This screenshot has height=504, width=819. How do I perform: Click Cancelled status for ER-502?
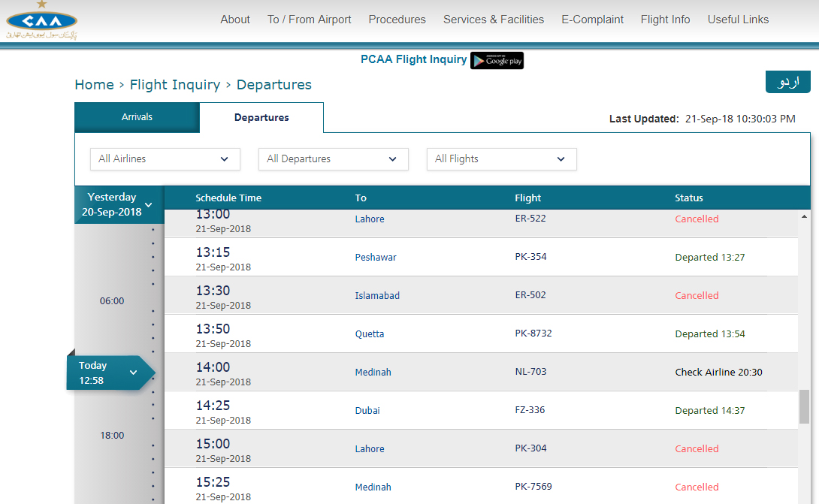pos(697,296)
